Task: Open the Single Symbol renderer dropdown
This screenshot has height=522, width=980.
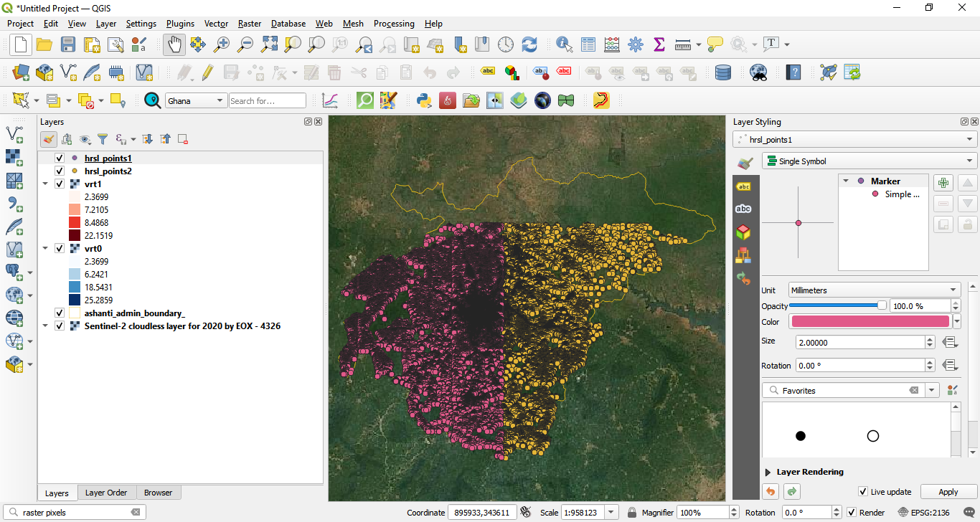Action: 870,161
